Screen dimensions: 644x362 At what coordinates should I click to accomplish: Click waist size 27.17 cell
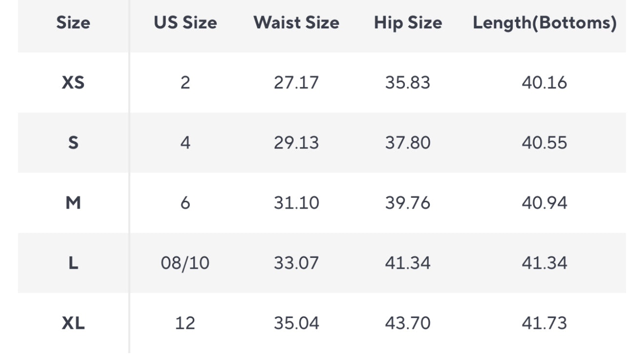coord(296,83)
